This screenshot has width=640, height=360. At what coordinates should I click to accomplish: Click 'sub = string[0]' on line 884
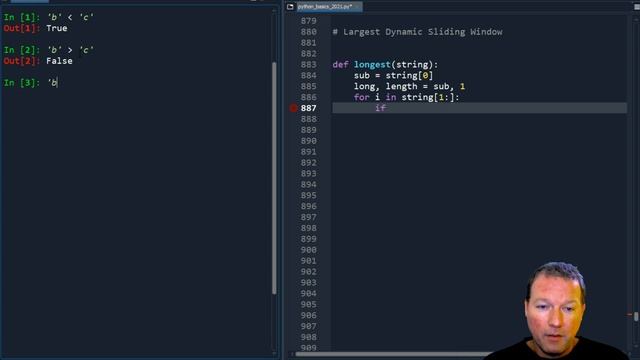[393, 76]
